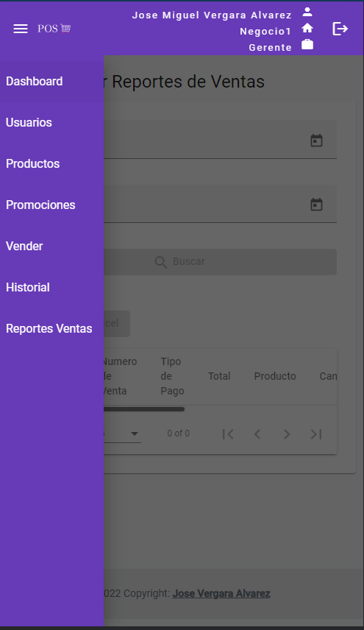
Task: Click the 0 of 0 pagination text
Action: tap(178, 433)
